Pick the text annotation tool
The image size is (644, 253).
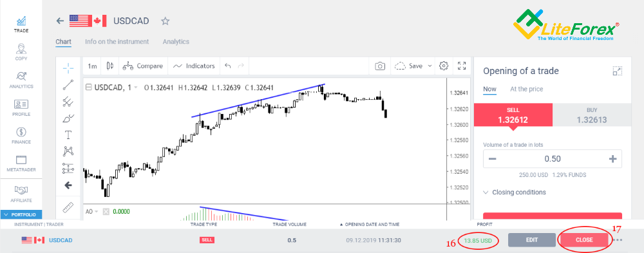pyautogui.click(x=68, y=135)
